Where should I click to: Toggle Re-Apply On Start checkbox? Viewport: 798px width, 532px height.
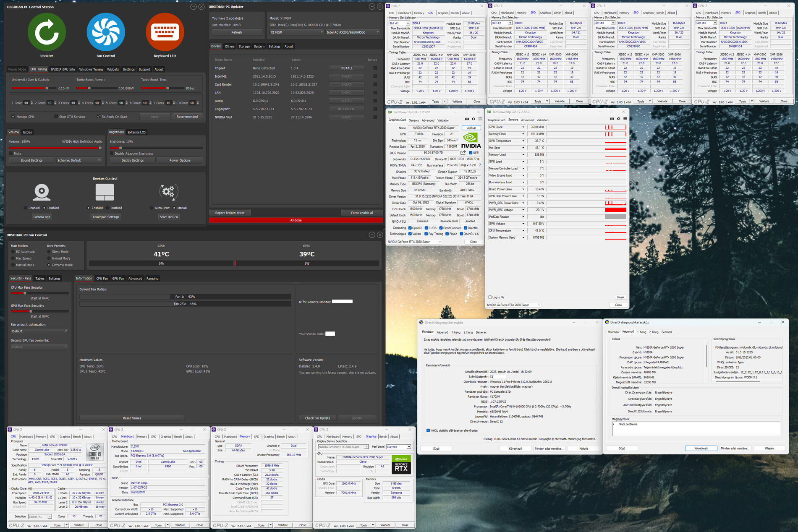tap(99, 117)
